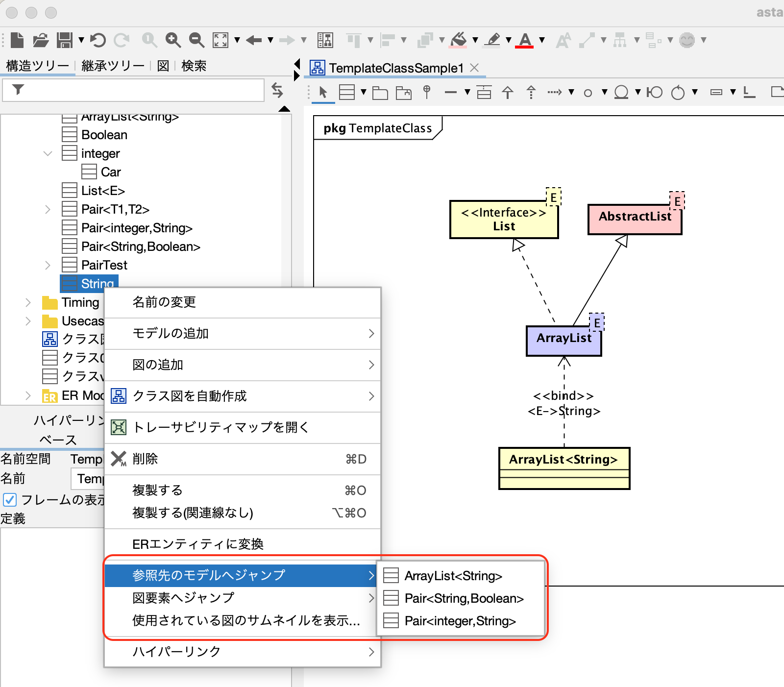
Task: Select the Class tool in diagram toolbar
Action: (x=347, y=92)
